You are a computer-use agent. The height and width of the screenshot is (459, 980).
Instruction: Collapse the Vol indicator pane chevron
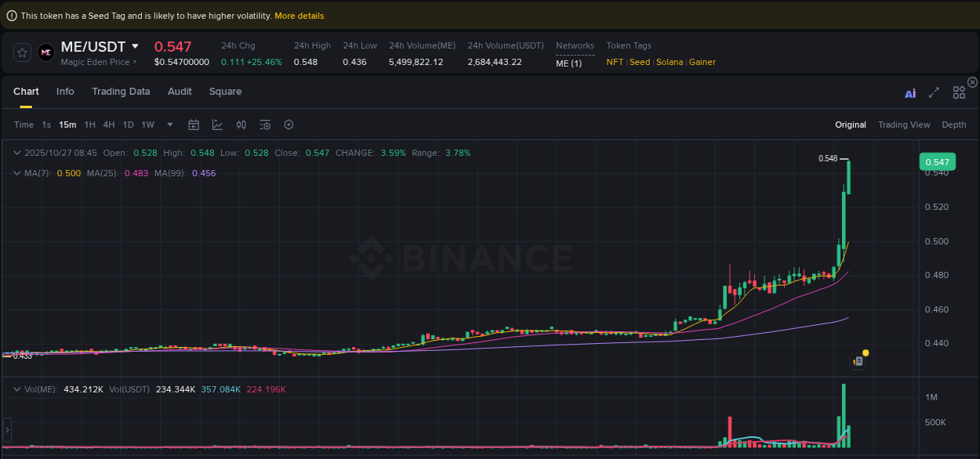coord(17,389)
